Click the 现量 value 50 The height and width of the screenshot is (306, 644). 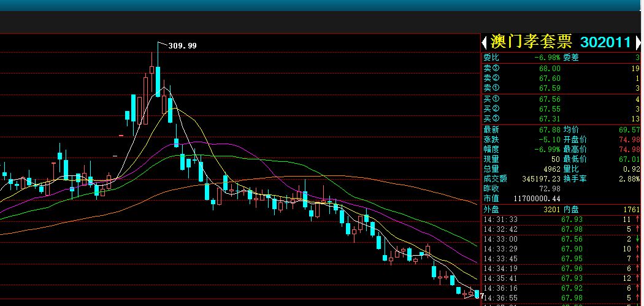[x=556, y=159]
